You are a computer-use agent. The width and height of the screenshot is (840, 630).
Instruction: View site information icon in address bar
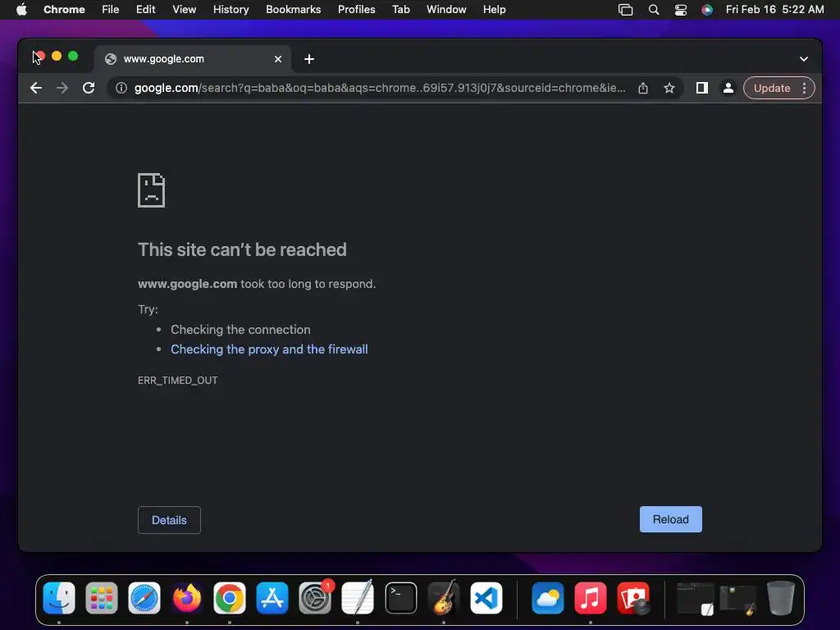pos(121,88)
